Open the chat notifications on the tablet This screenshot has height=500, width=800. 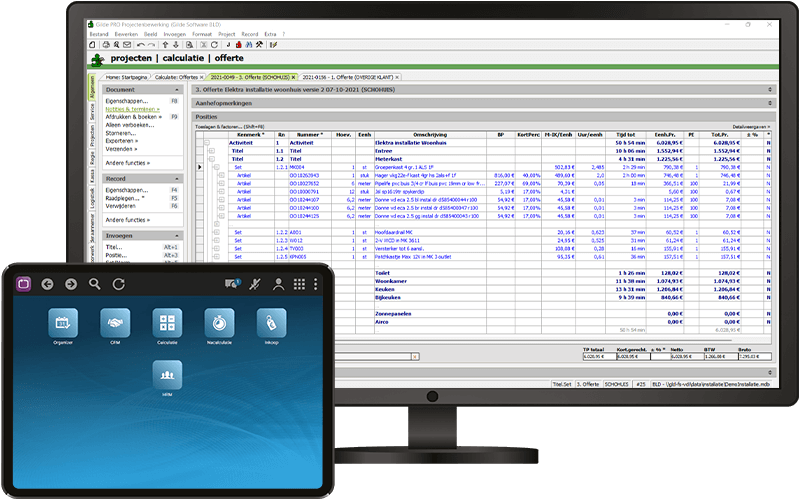point(233,284)
